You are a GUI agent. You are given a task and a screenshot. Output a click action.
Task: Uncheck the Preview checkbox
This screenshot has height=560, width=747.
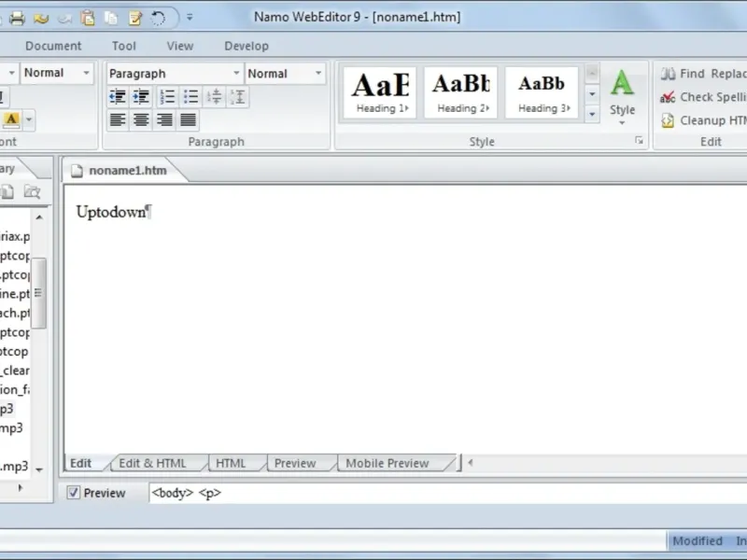pyautogui.click(x=74, y=493)
